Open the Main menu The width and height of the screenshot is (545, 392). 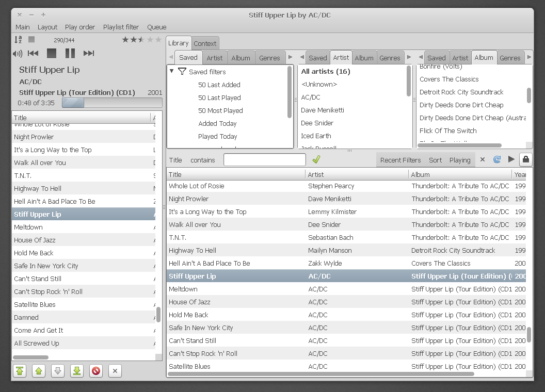[23, 27]
